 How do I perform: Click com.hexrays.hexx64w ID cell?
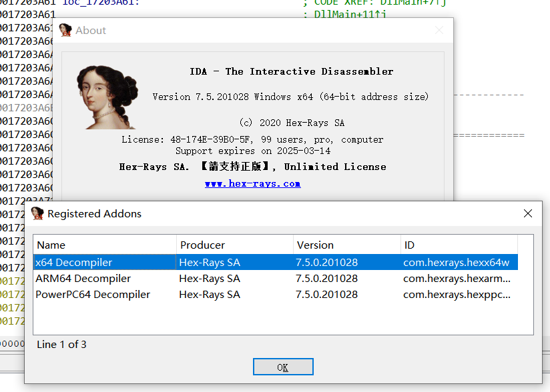456,263
